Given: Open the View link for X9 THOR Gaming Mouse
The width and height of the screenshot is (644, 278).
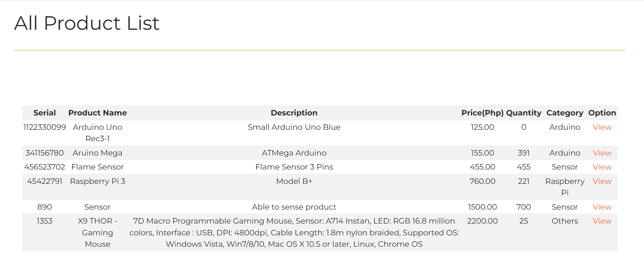Looking at the screenshot, I should click(x=602, y=221).
